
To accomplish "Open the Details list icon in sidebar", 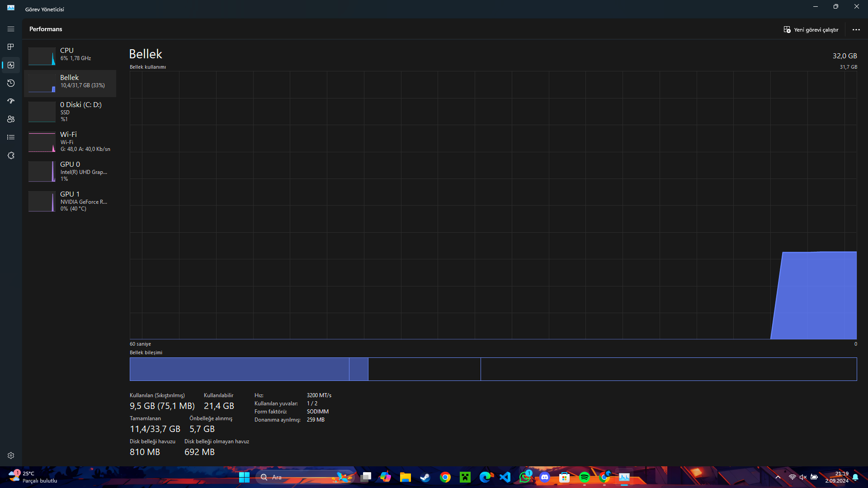I will pyautogui.click(x=11, y=137).
